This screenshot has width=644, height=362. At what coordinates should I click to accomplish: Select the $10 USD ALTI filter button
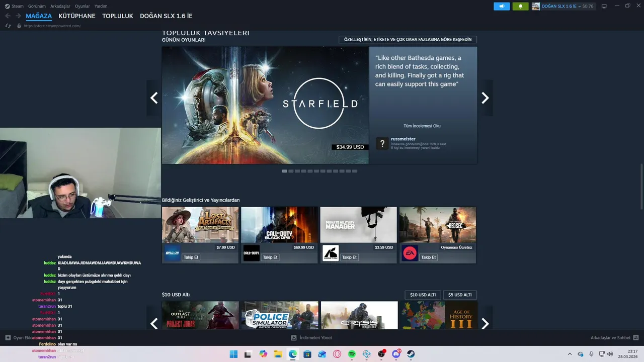point(423,295)
